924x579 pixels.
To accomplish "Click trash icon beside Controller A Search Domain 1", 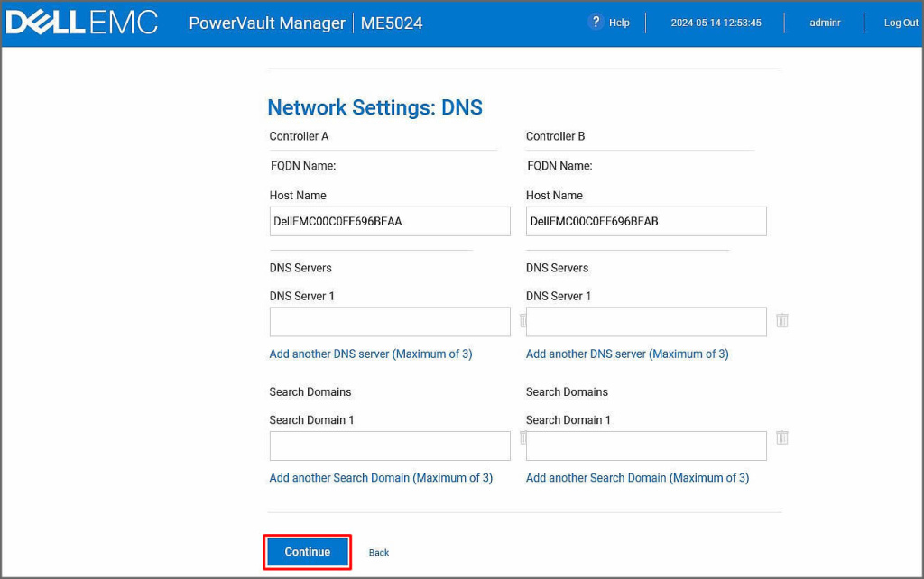I will (x=522, y=437).
